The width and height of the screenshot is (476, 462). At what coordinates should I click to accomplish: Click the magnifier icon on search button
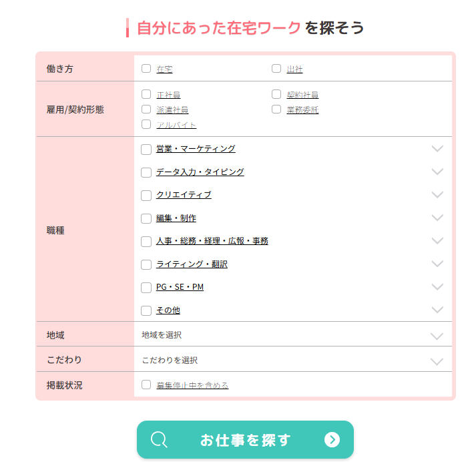(159, 440)
